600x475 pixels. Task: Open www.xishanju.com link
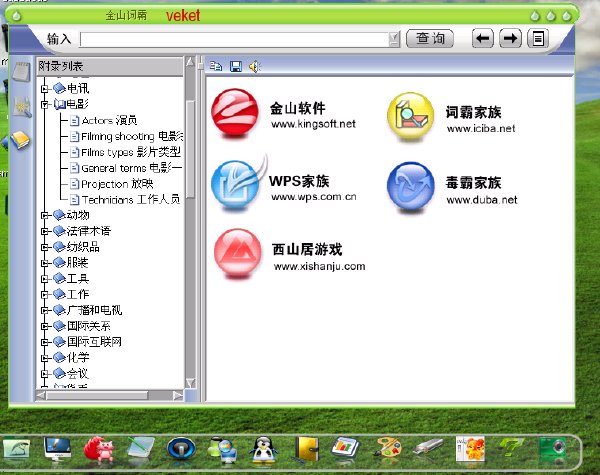(x=319, y=266)
